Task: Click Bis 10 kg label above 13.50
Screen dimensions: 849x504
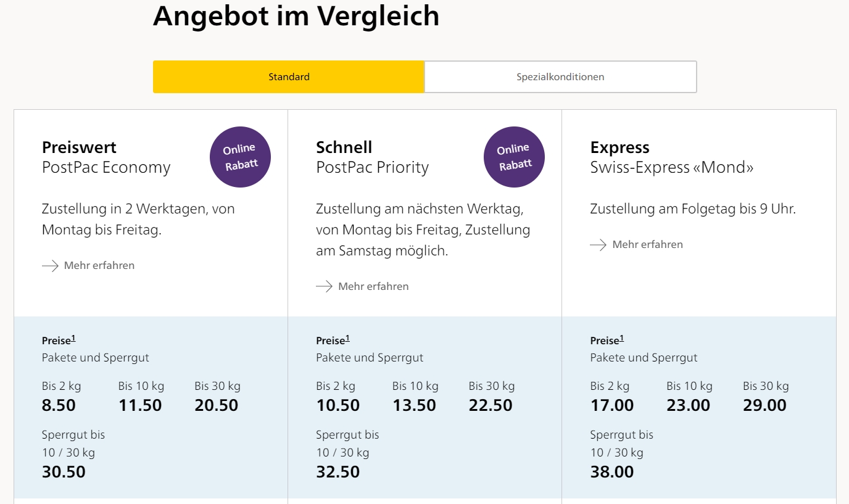Action: click(415, 386)
